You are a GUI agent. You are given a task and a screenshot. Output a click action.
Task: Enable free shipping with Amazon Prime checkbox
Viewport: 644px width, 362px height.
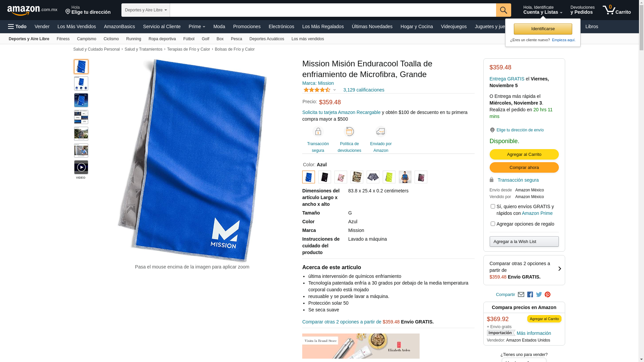(x=493, y=206)
